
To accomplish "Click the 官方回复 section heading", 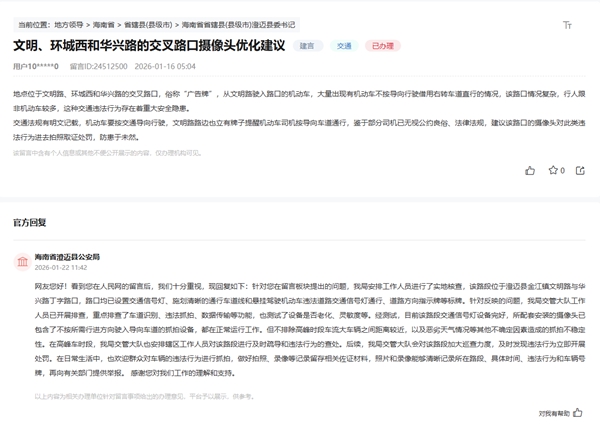I will (x=29, y=222).
